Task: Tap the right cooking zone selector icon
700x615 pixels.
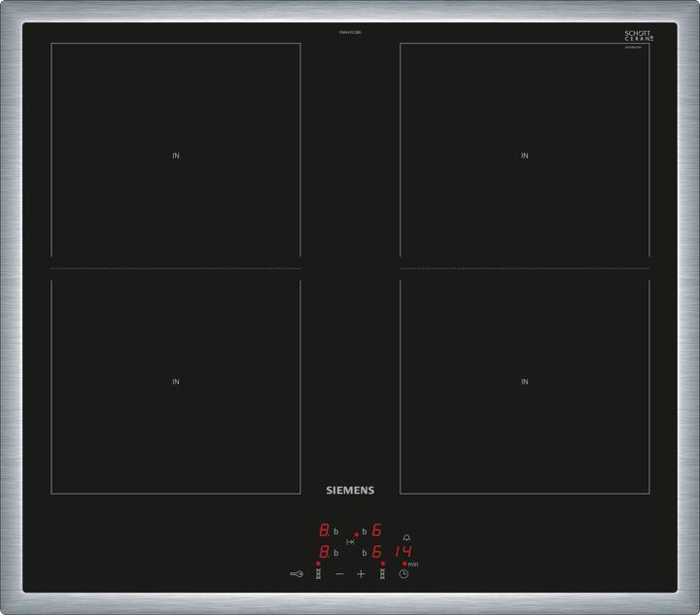Action: click(382, 574)
